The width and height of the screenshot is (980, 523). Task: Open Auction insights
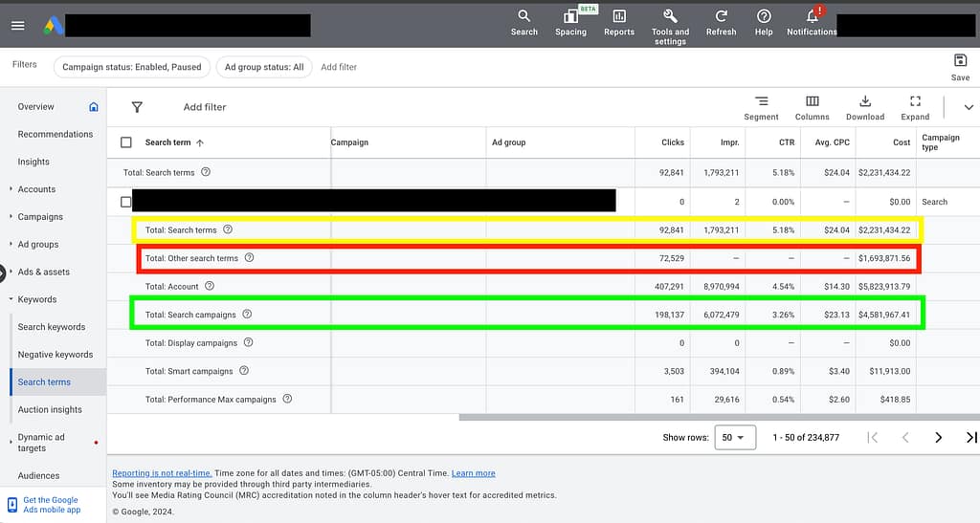coord(50,409)
